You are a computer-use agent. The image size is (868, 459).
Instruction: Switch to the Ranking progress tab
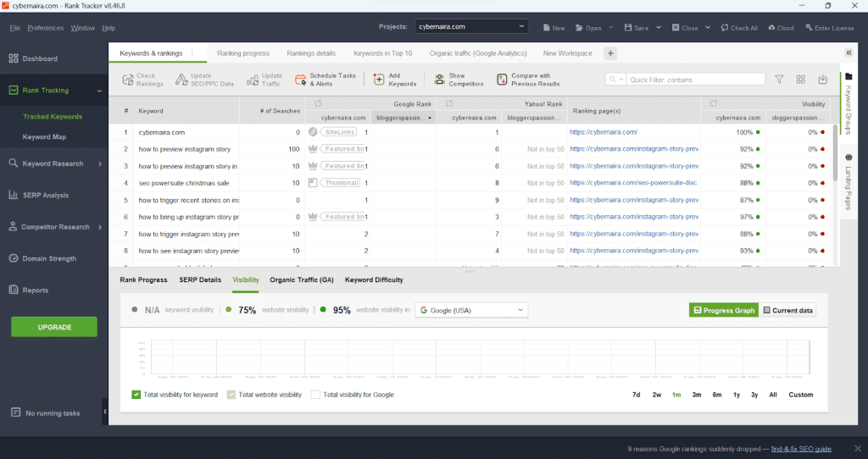(243, 53)
